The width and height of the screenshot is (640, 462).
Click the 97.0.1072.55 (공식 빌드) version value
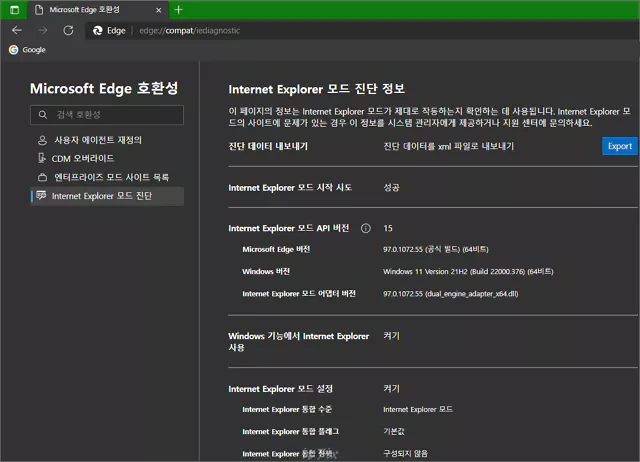coord(436,249)
